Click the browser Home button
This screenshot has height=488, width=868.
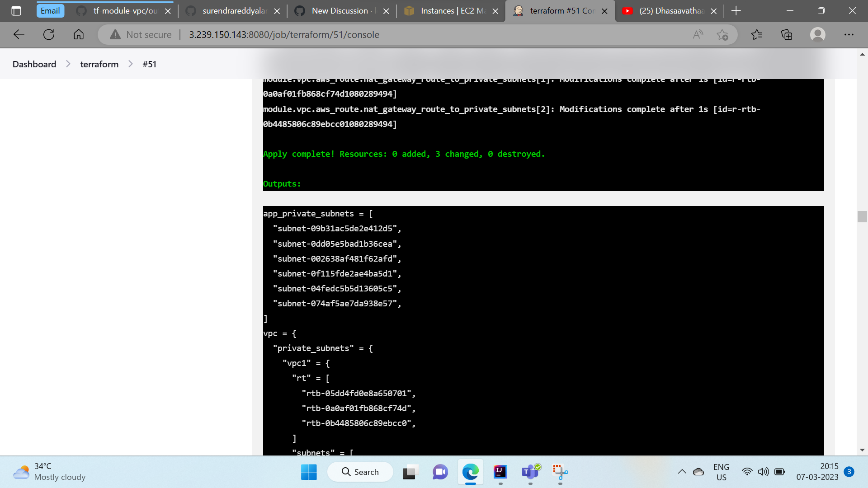(x=79, y=34)
